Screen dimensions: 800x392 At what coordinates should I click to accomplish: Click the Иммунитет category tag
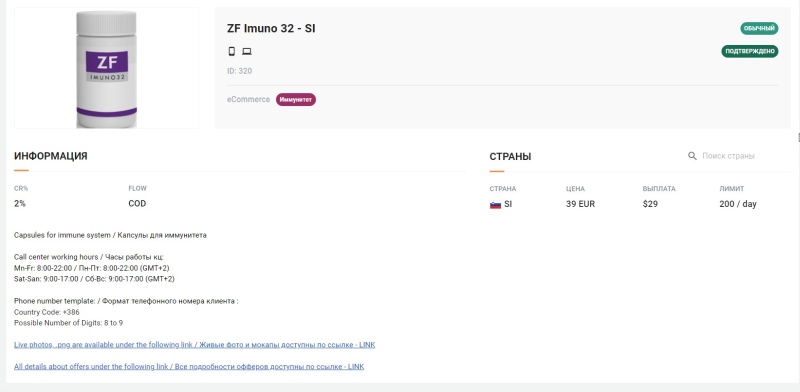(x=296, y=100)
